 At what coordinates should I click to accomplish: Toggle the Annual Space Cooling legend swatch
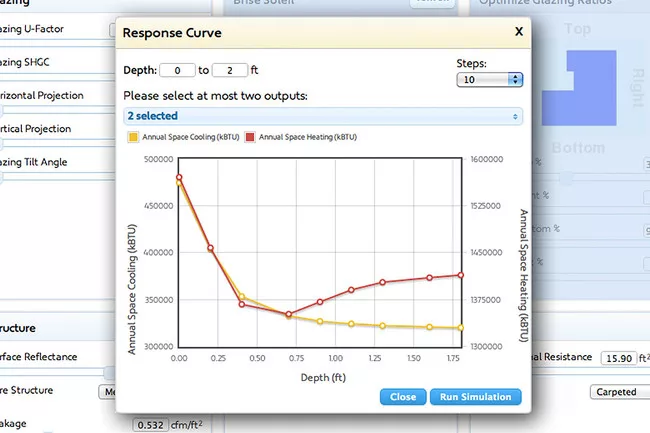(133, 137)
